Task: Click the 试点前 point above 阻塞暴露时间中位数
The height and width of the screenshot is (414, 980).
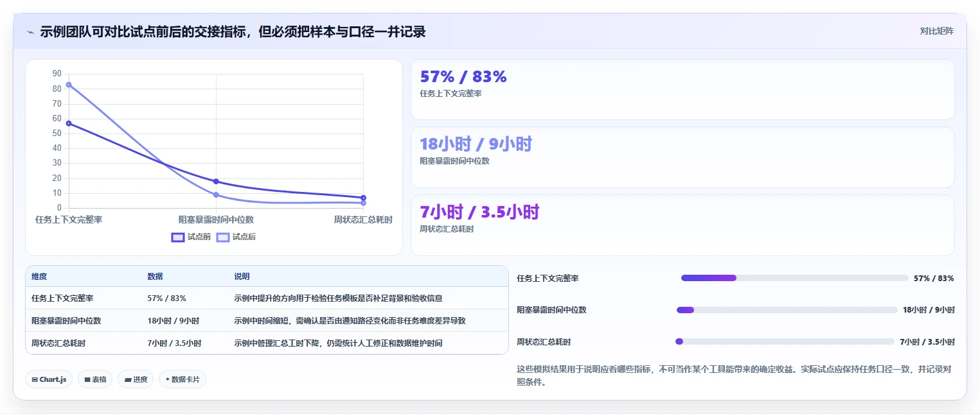Action: (x=216, y=182)
